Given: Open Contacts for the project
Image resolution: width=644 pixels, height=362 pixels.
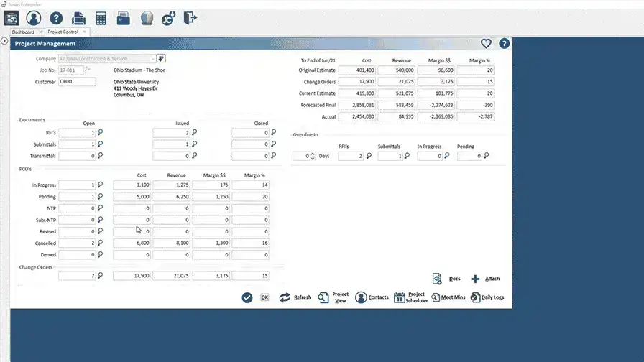Looking at the screenshot, I should point(372,297).
